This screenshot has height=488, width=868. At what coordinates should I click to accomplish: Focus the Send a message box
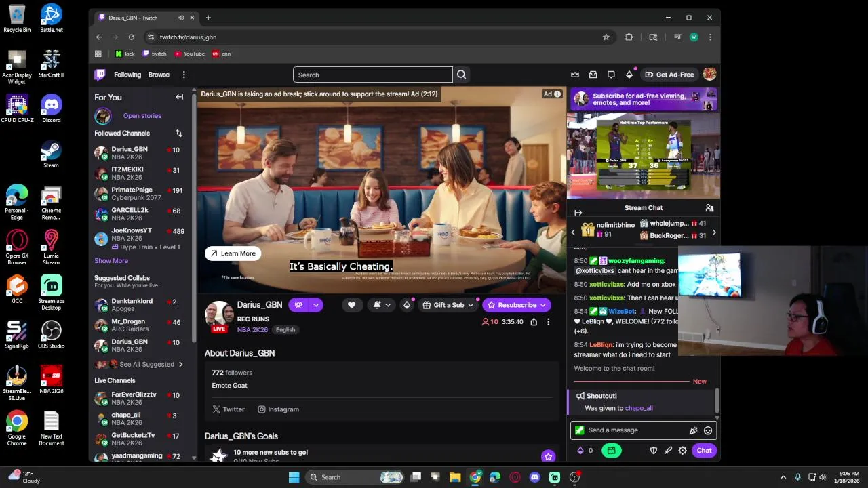coord(643,430)
